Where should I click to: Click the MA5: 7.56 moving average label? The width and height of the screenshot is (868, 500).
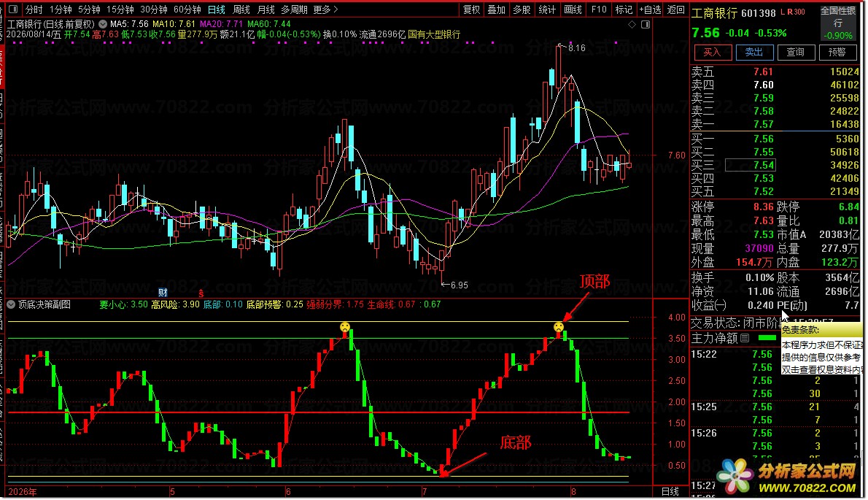(130, 24)
